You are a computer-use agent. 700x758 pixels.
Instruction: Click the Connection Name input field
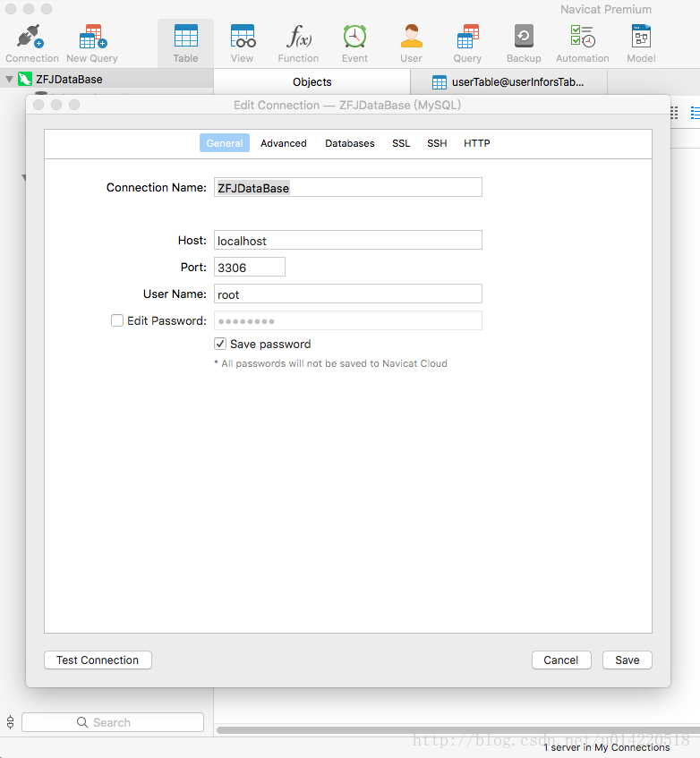point(348,188)
